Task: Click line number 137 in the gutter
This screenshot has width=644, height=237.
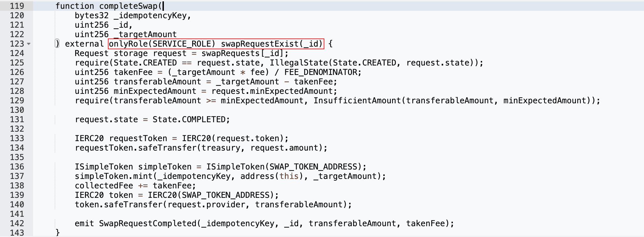Action: 17,176
